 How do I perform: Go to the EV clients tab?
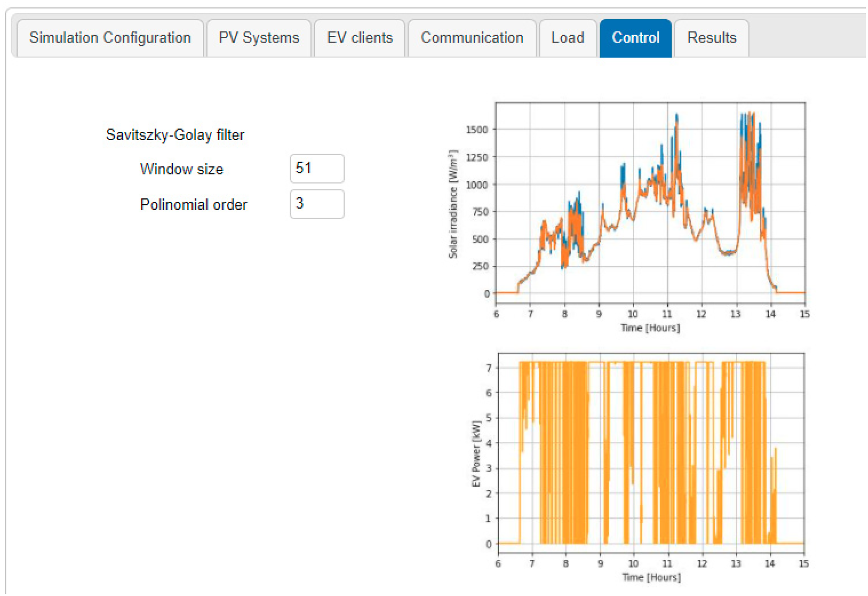coord(360,38)
